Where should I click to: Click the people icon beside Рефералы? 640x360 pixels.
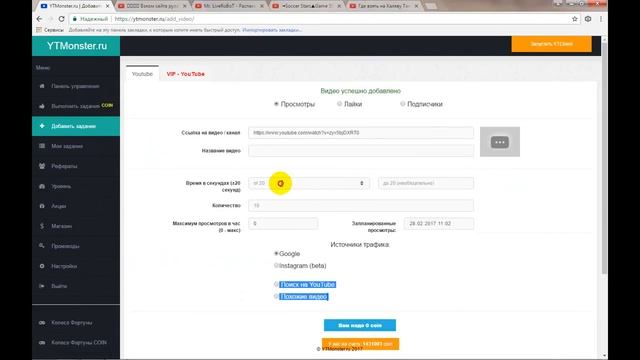tap(42, 166)
